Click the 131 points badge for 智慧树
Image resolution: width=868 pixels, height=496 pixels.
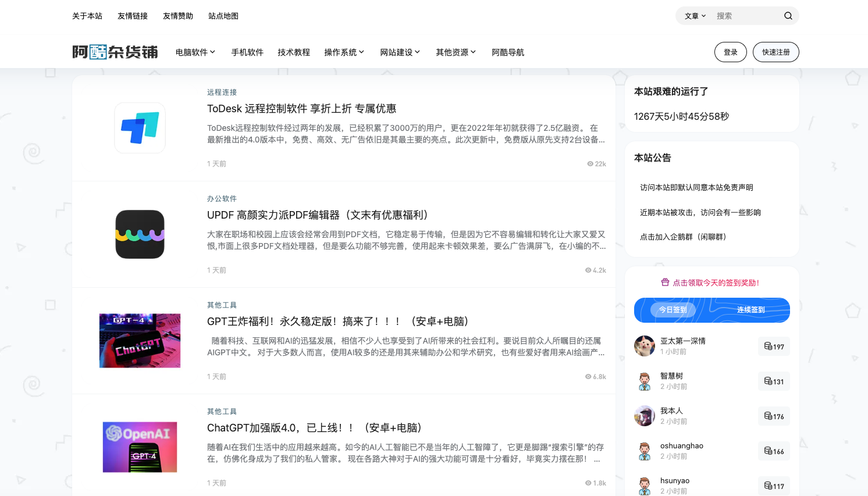pos(774,381)
